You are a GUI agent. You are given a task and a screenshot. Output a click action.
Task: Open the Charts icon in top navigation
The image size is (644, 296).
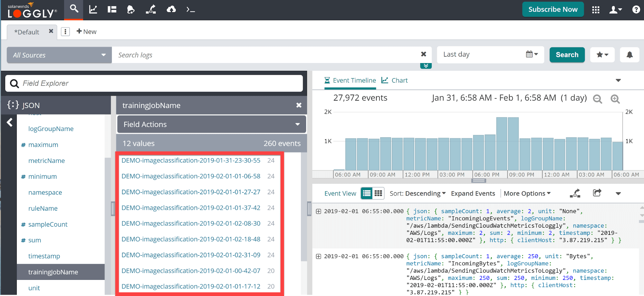coord(93,10)
